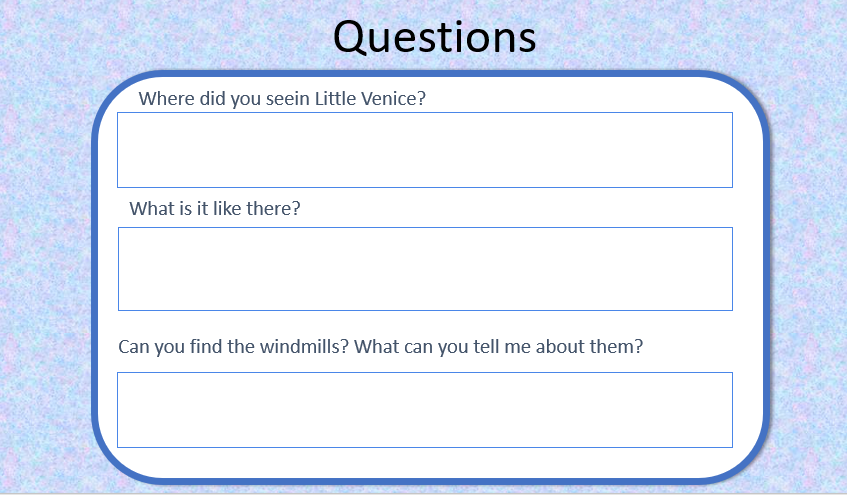Select the "What is it like there?" label
The image size is (847, 495).
(x=214, y=208)
